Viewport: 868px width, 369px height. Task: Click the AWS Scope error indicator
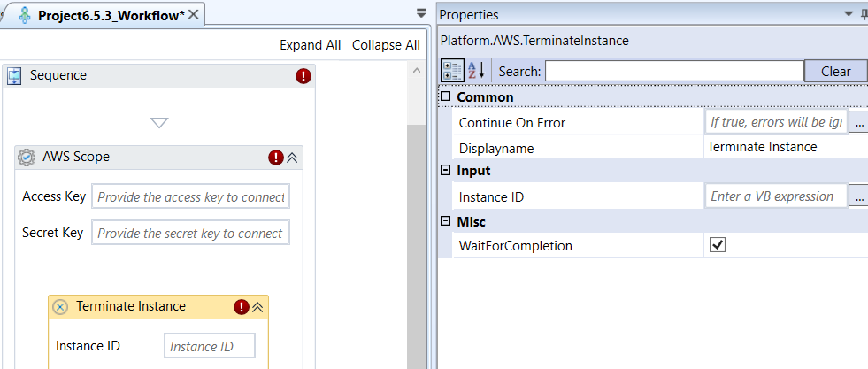276,158
